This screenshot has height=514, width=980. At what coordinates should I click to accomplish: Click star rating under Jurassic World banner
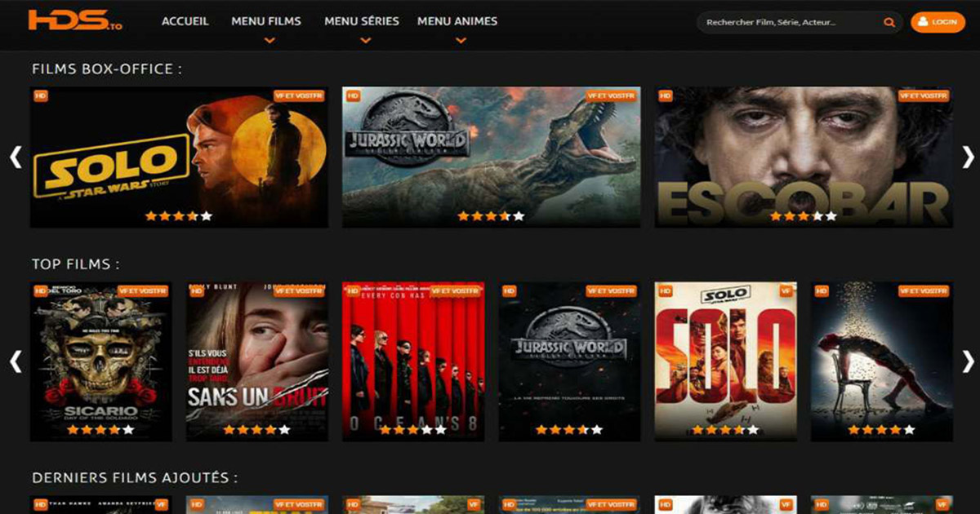(x=490, y=216)
